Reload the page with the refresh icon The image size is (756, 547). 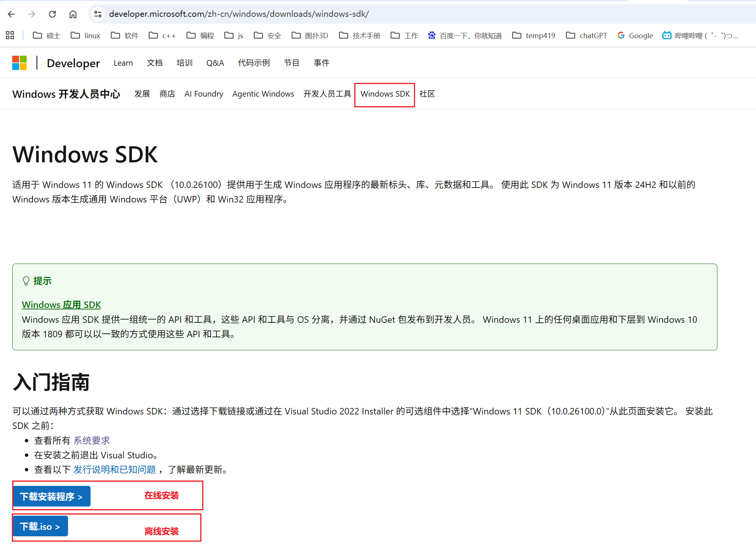click(x=53, y=14)
